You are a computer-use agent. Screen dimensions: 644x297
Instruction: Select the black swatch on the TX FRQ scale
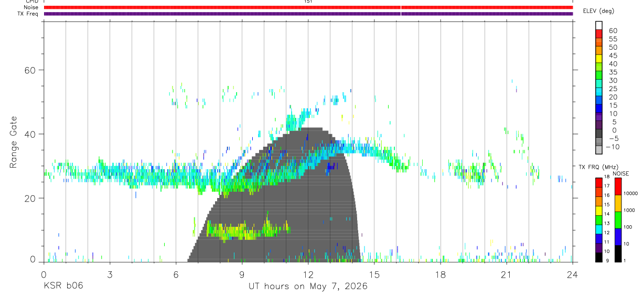[x=599, y=257]
